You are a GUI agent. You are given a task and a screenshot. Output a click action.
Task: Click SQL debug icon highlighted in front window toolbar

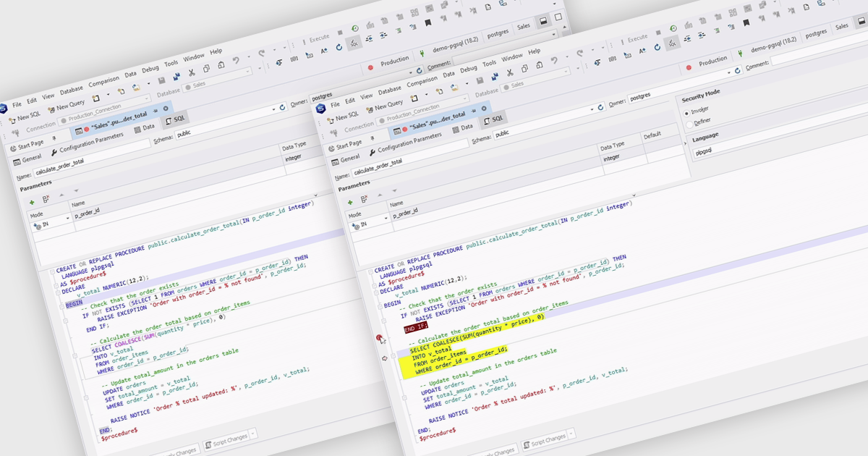pyautogui.click(x=673, y=44)
